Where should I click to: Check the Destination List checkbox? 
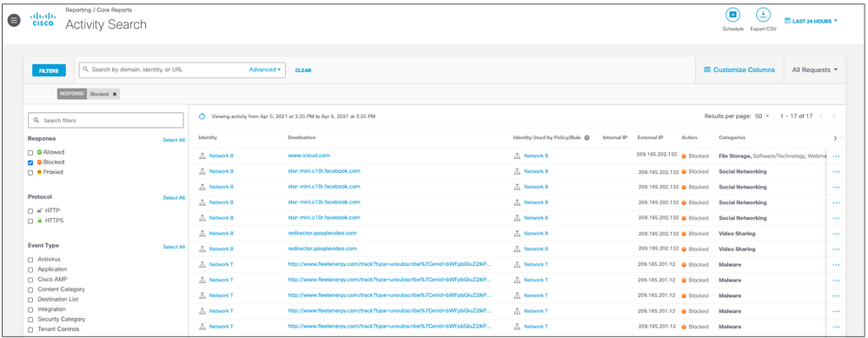(30, 299)
